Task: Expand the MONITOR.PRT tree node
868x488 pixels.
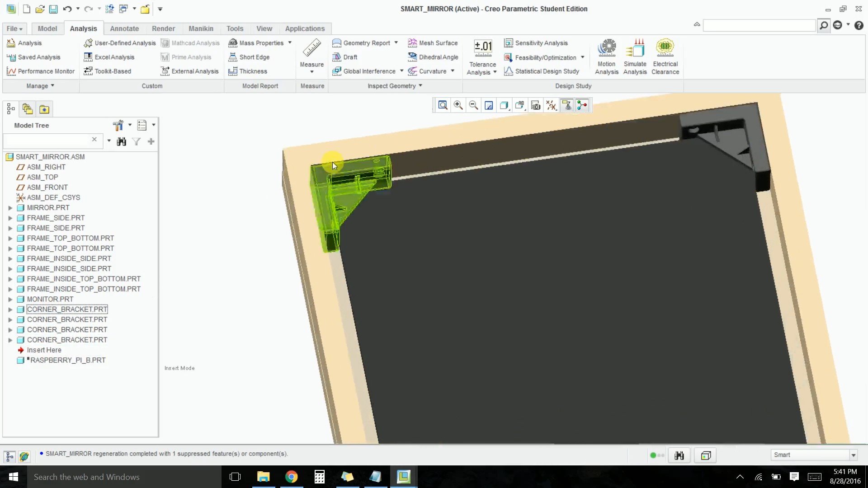Action: coord(10,299)
